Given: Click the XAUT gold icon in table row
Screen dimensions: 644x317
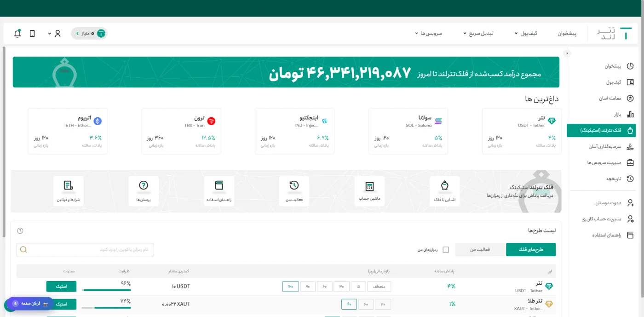Looking at the screenshot, I should (x=549, y=304).
